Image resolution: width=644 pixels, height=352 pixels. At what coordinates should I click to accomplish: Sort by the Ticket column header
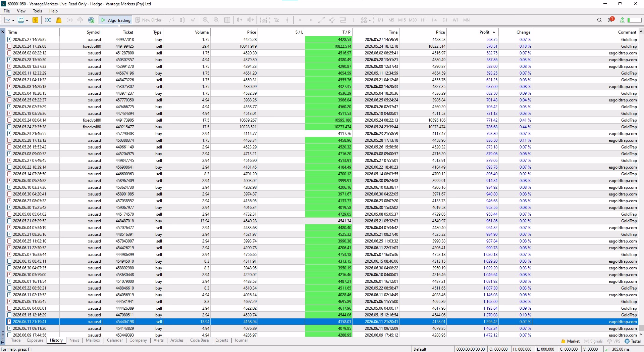click(118, 32)
